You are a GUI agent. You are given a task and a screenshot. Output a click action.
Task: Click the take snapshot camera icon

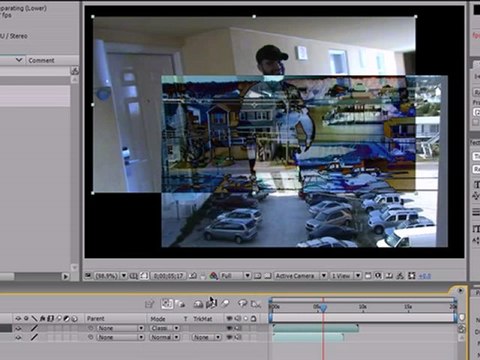click(193, 276)
